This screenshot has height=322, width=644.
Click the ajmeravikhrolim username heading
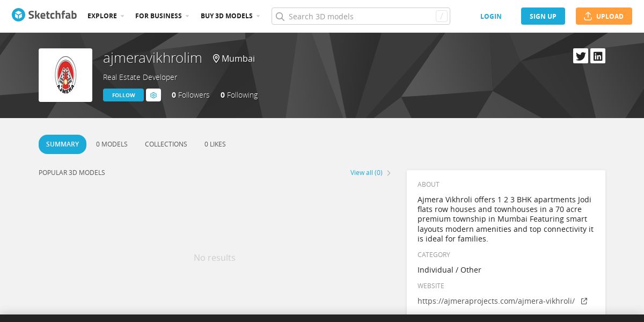pos(152,58)
